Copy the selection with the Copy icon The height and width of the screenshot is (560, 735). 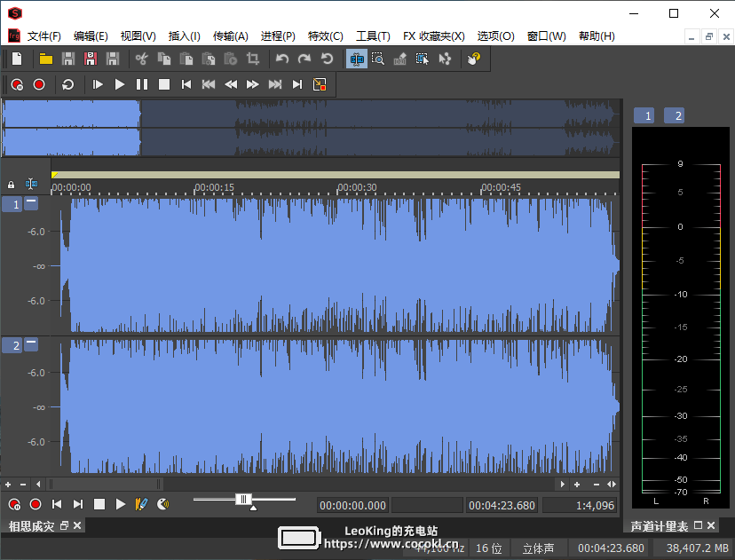163,59
